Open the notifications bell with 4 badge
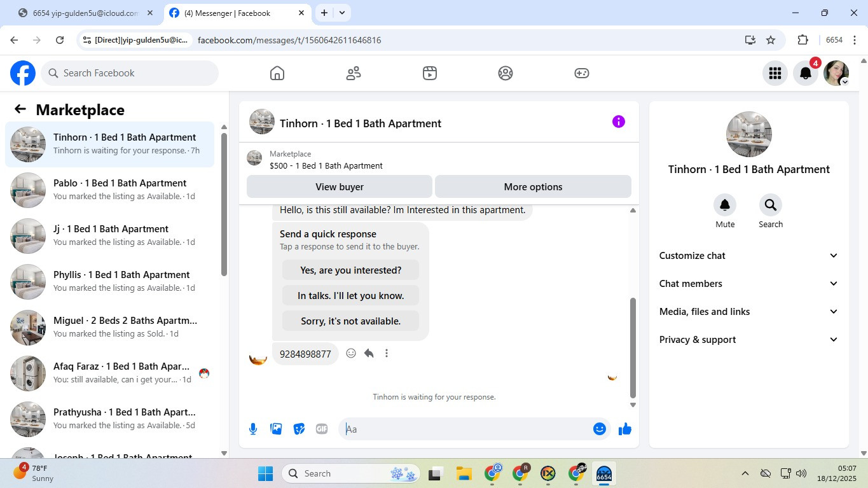Screen dimensions: 868x488 click(806, 73)
